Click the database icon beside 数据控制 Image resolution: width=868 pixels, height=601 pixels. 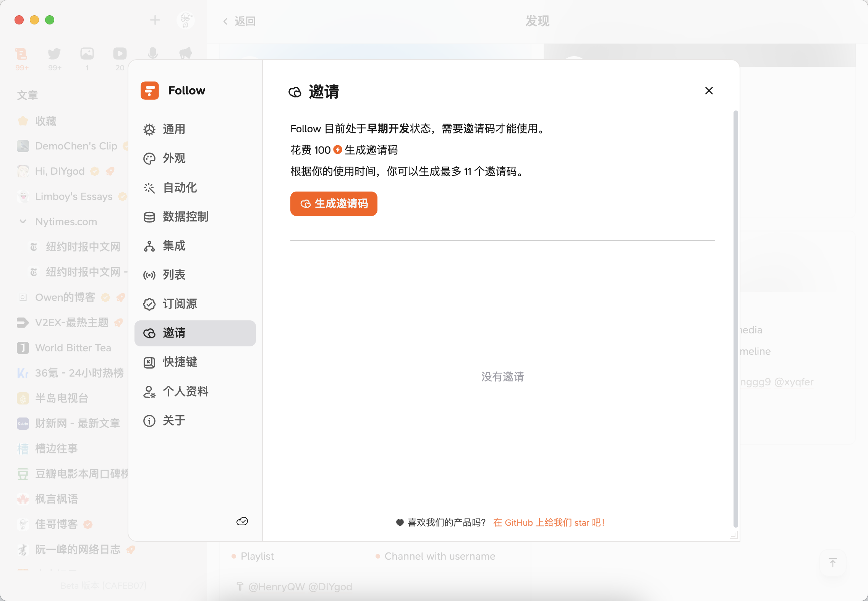click(149, 217)
